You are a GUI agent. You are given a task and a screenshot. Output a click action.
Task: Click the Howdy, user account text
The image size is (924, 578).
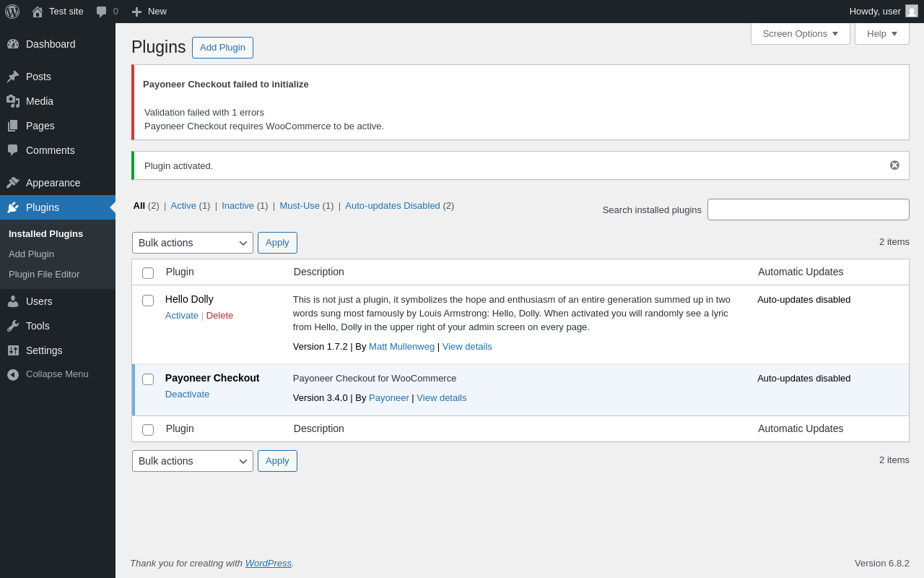click(x=875, y=11)
